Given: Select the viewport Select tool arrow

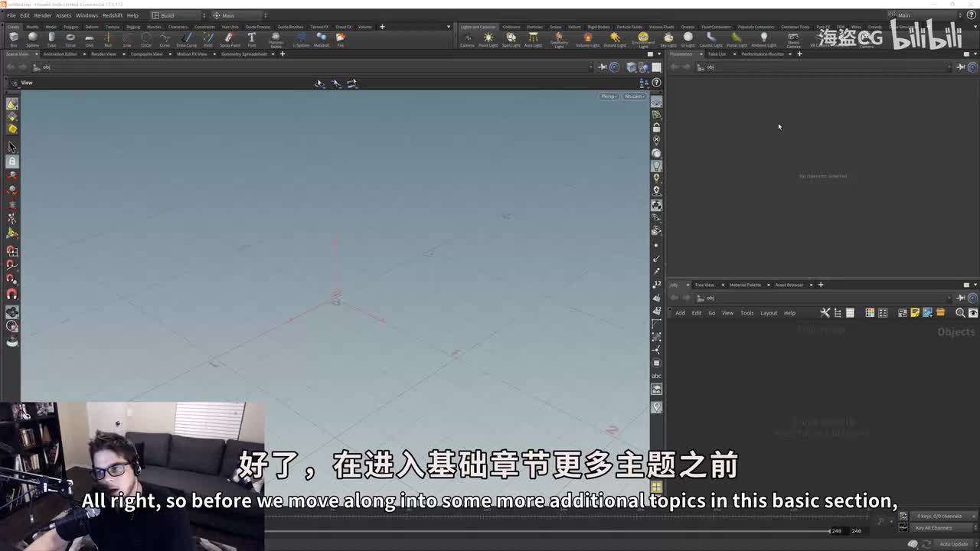Looking at the screenshot, I should pos(12,146).
